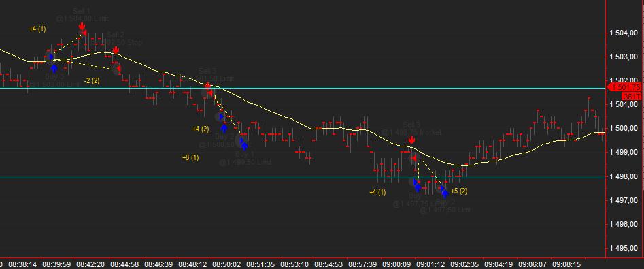
Task: Click the 09:02:35 time axis label
Action: click(x=464, y=264)
